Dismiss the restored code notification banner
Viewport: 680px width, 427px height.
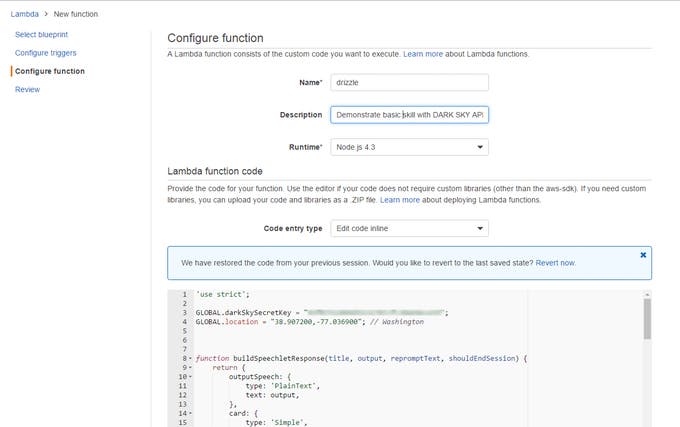pyautogui.click(x=642, y=255)
